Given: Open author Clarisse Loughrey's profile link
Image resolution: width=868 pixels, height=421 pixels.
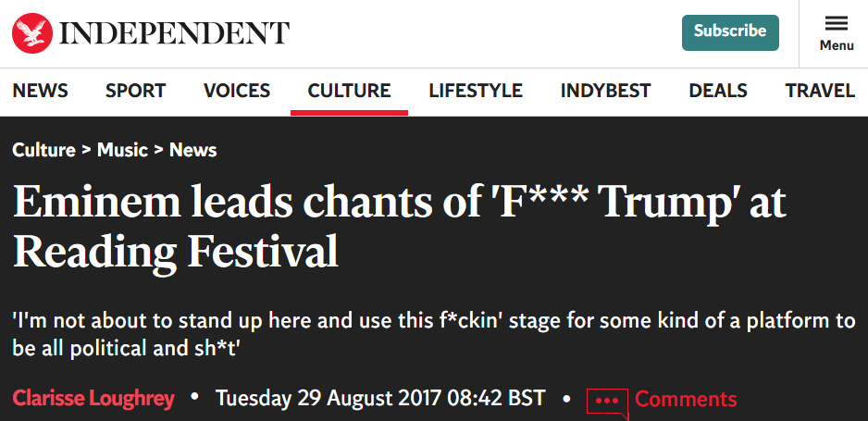Looking at the screenshot, I should pos(93,399).
